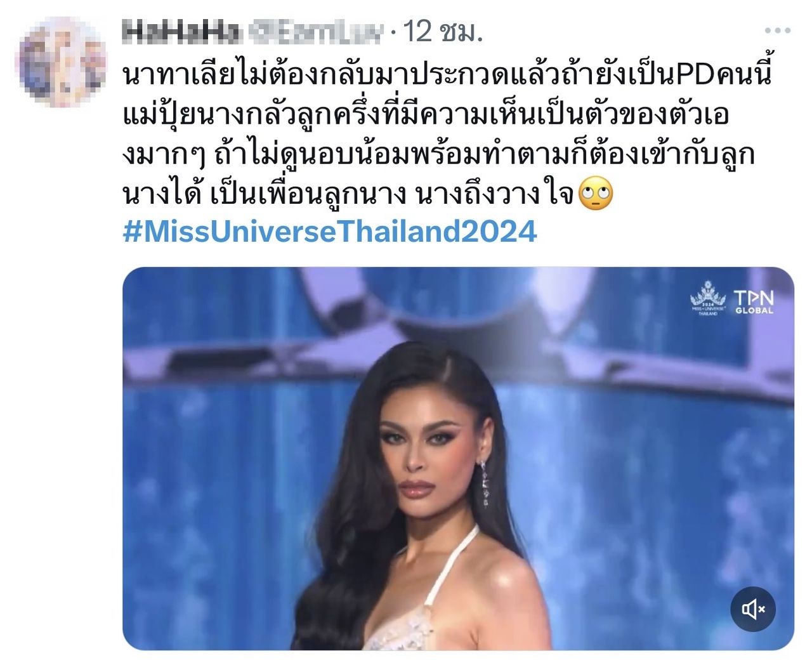812x665 pixels.
Task: Click the eye-roll emoji in the tweet
Action: (x=596, y=194)
